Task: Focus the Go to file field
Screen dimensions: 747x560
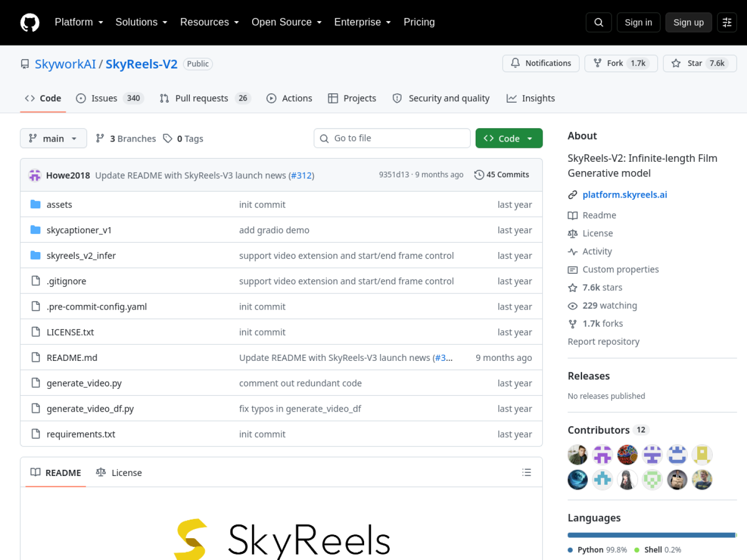Action: click(392, 138)
